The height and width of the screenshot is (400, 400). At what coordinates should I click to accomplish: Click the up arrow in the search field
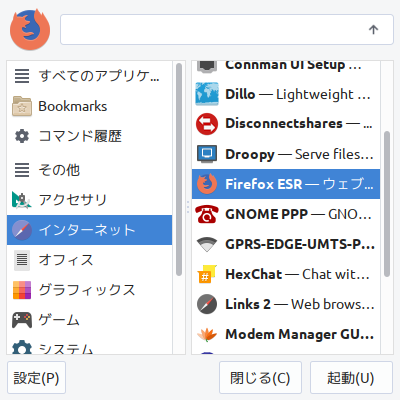click(373, 30)
